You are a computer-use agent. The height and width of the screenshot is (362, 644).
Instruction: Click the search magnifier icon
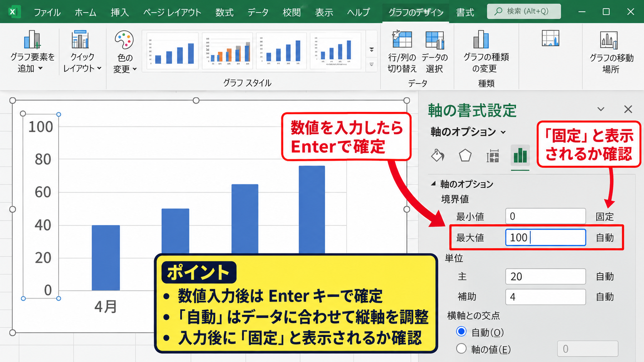point(498,11)
